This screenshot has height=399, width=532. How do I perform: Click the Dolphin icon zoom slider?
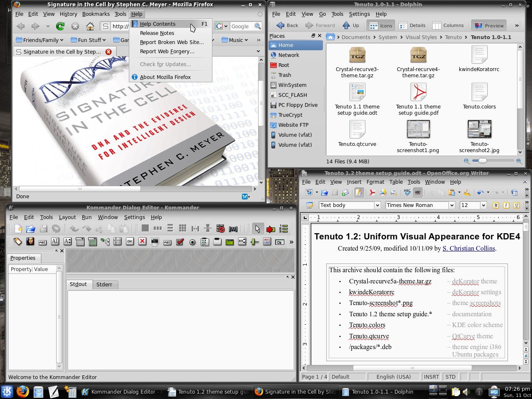[x=482, y=160]
